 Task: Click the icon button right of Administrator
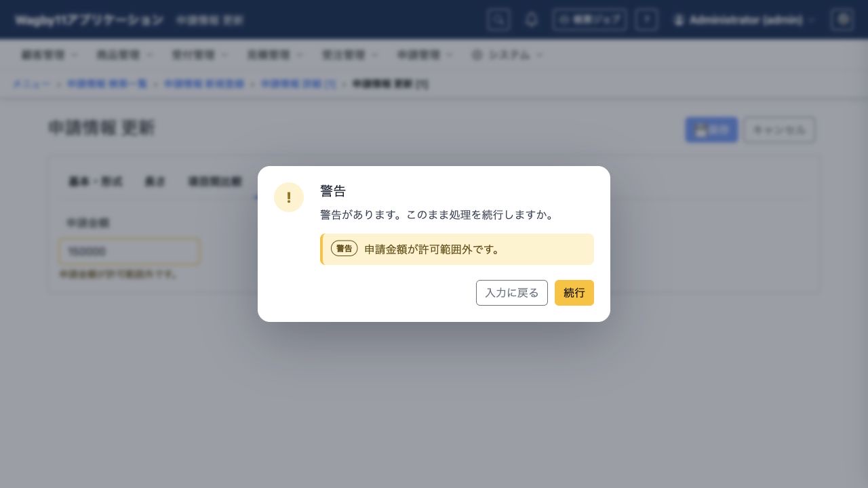[x=842, y=20]
